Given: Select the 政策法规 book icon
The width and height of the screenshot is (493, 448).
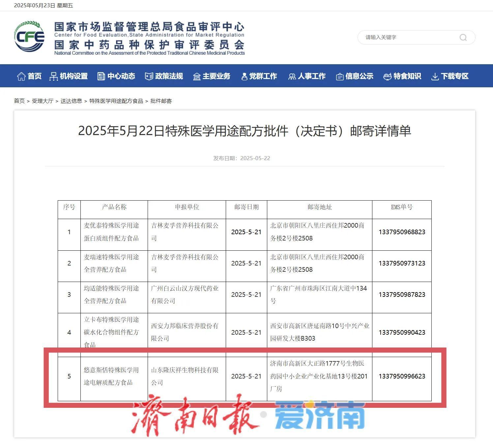Looking at the screenshot, I should click(x=149, y=76).
